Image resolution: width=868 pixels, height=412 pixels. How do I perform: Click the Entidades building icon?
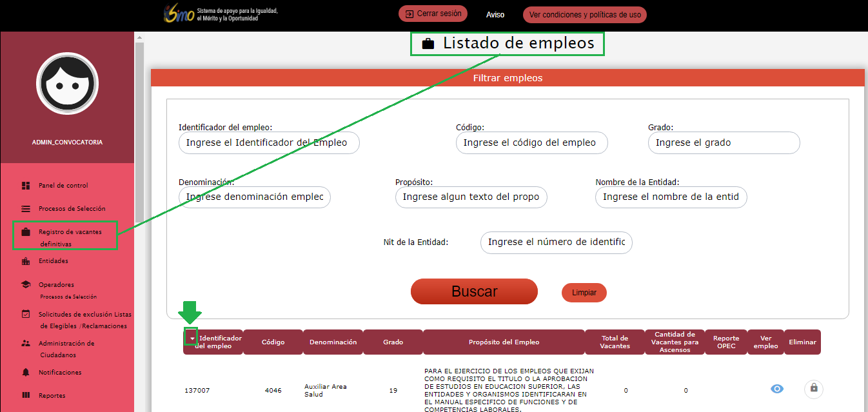(26, 261)
